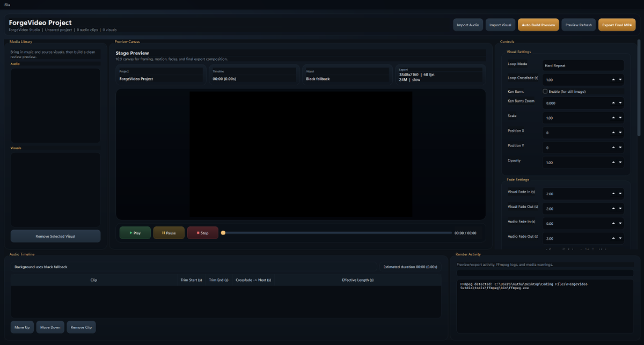Click the Controls panel vertical scrollbar
The width and height of the screenshot is (644, 345).
click(x=639, y=89)
